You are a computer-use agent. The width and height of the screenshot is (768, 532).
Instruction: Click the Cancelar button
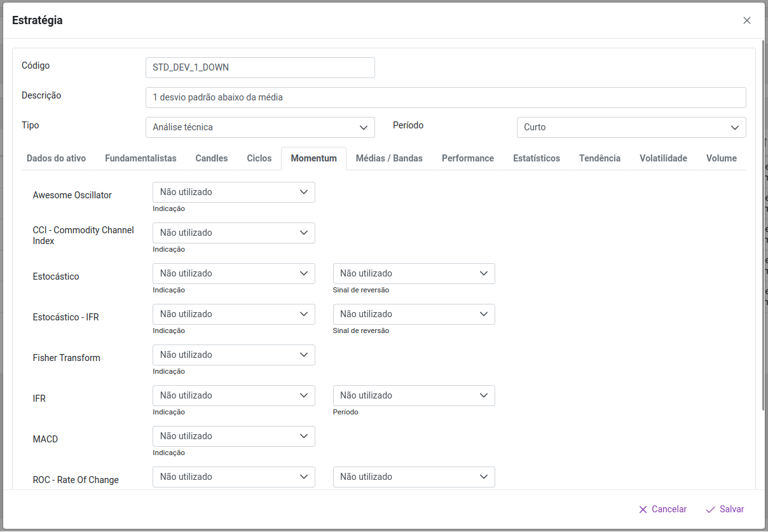(662, 509)
